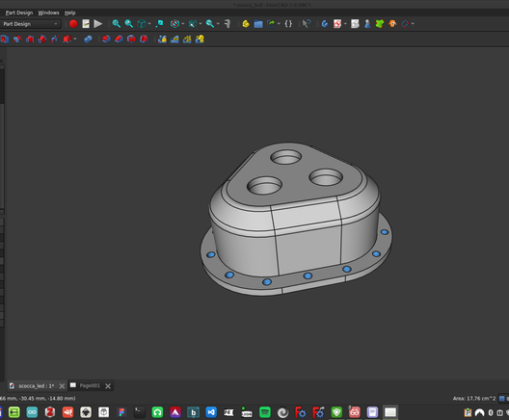The image size is (509, 420).
Task: Click the Subtractive Pipe icon
Action: click(x=55, y=39)
